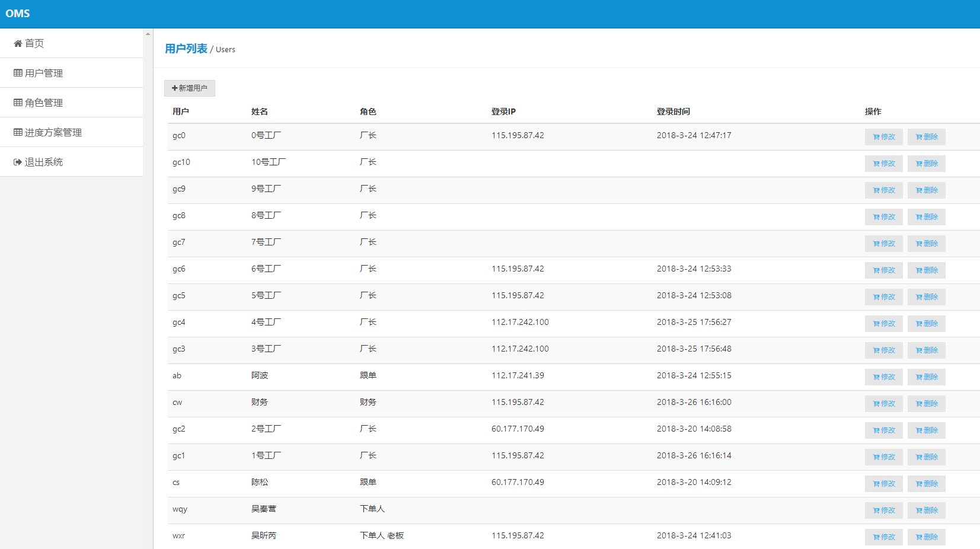Edit user gc2

pos(884,430)
